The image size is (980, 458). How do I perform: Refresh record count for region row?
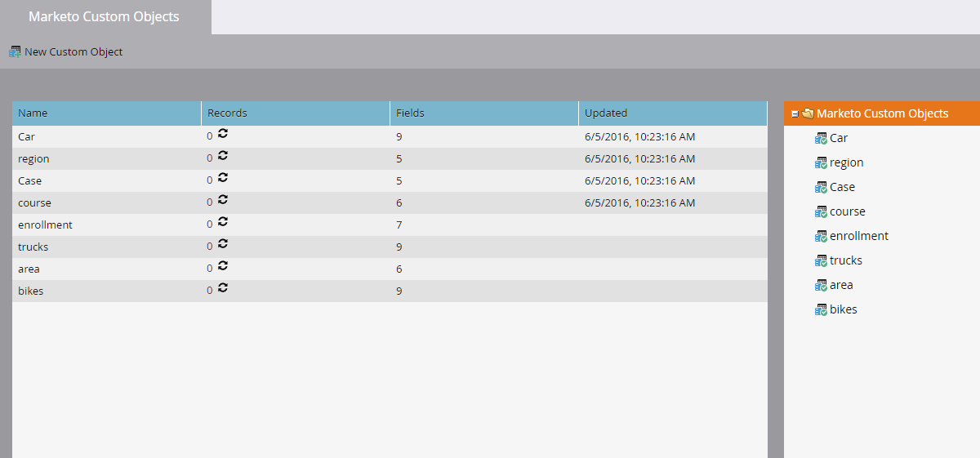222,156
